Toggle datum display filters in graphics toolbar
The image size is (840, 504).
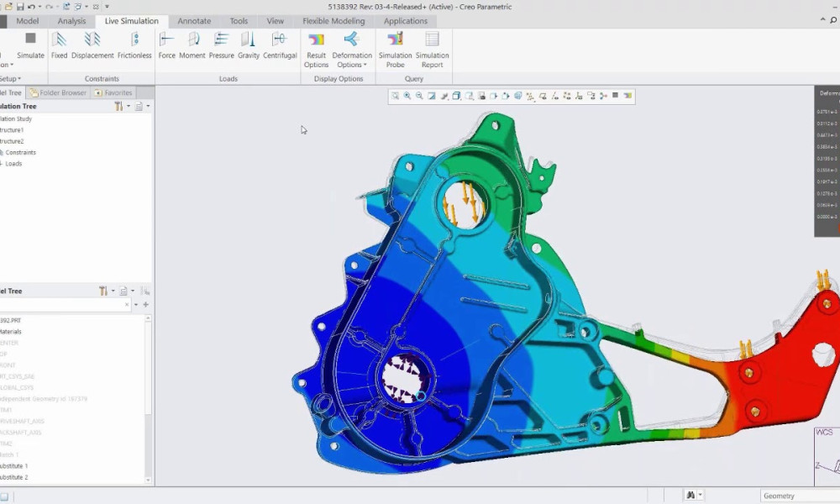[x=530, y=96]
